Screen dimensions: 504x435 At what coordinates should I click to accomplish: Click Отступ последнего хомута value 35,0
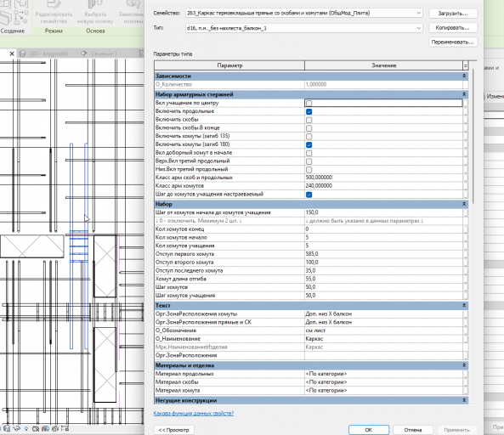coord(383,270)
